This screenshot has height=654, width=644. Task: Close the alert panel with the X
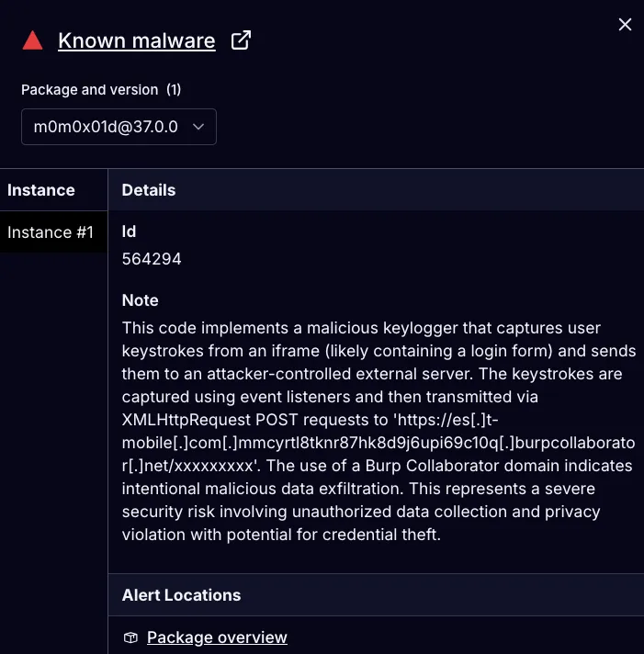(625, 24)
